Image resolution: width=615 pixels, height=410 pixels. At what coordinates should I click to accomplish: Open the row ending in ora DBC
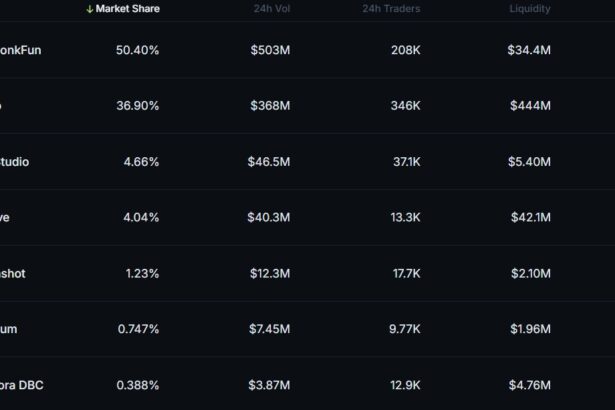(x=22, y=385)
